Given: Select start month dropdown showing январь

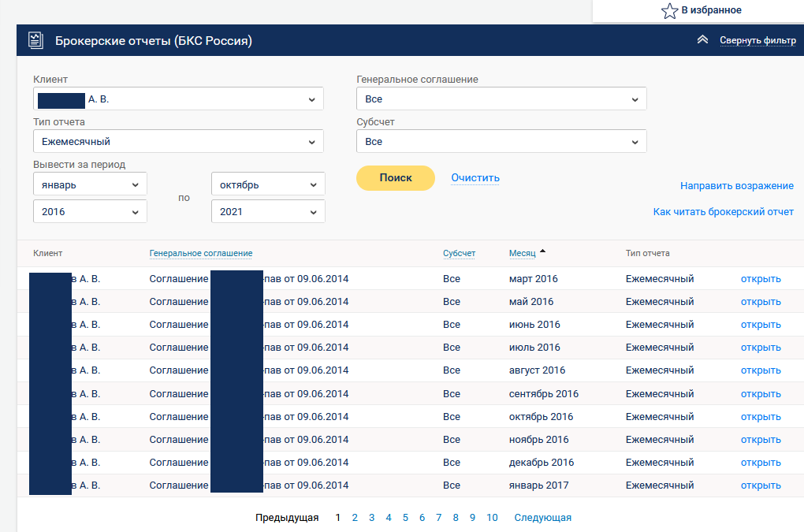Looking at the screenshot, I should [x=90, y=185].
